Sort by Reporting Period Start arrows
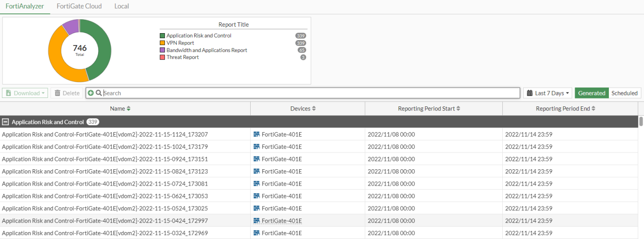Screen dimensions: 644x239 coord(458,108)
